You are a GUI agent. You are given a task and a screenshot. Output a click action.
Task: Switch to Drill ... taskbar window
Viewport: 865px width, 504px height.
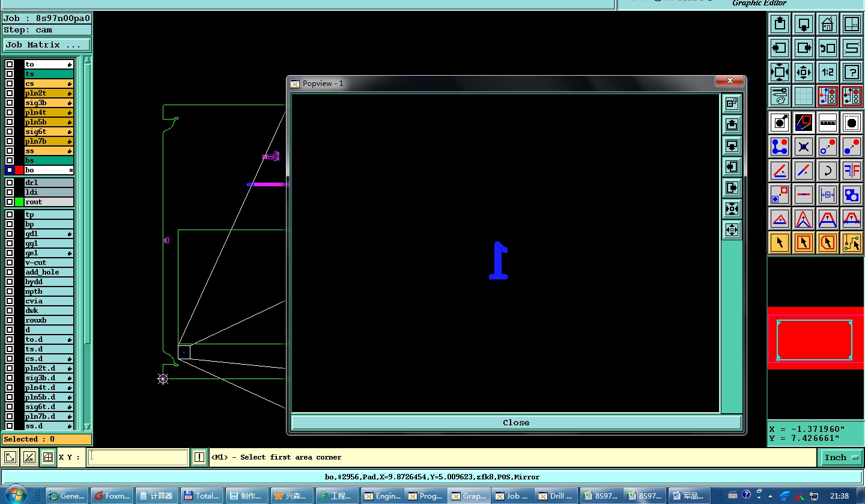pyautogui.click(x=556, y=496)
